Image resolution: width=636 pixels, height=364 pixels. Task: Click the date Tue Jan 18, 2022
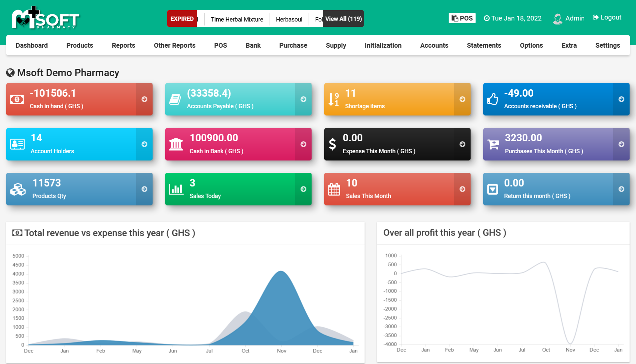click(x=513, y=18)
